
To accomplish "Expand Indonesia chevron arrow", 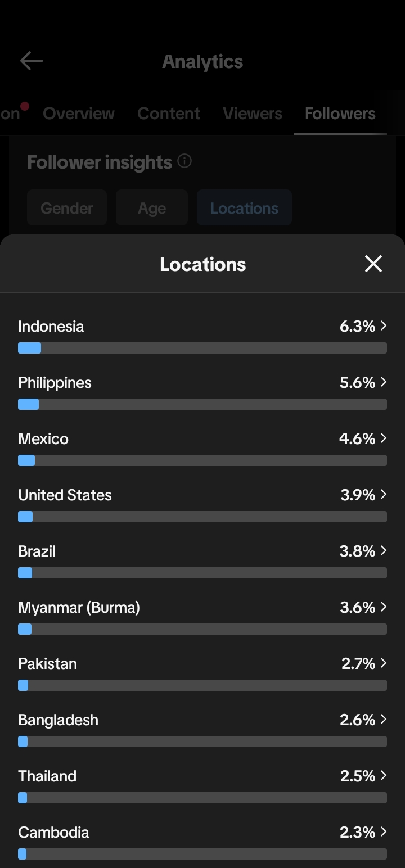I will 384,325.
